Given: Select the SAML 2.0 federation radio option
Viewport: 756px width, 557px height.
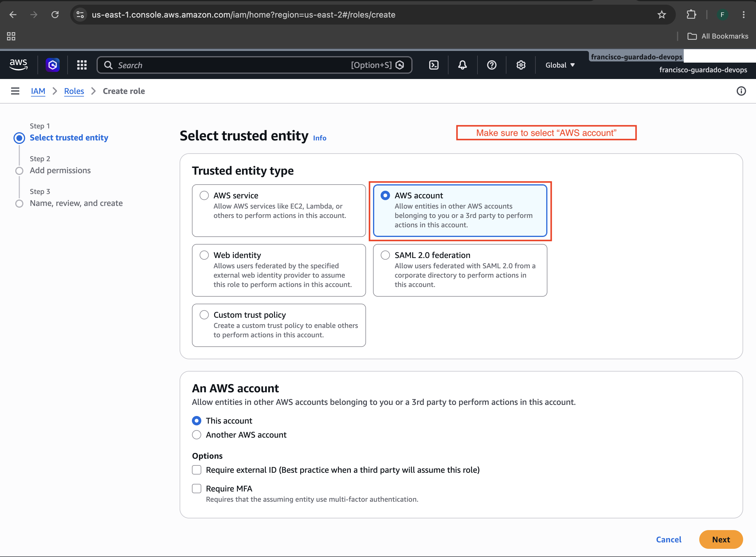Looking at the screenshot, I should pyautogui.click(x=385, y=255).
